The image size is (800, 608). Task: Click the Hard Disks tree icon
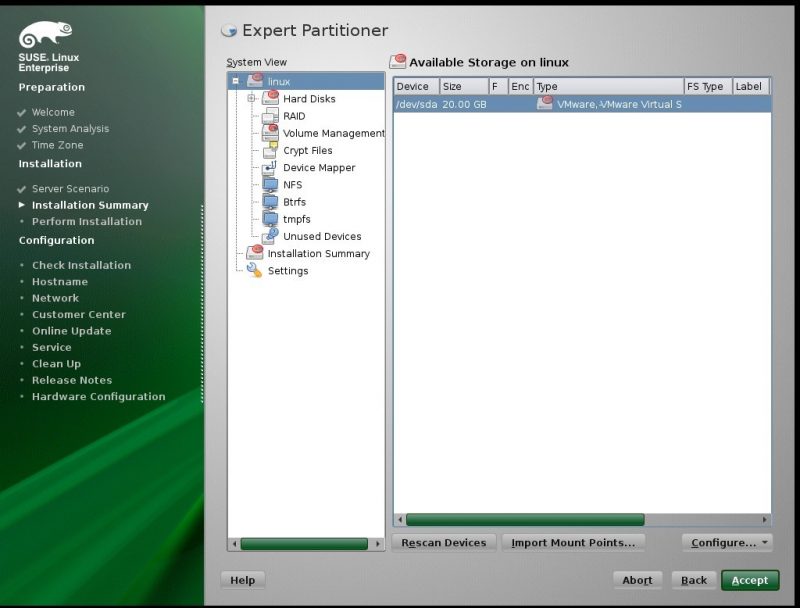pos(270,98)
